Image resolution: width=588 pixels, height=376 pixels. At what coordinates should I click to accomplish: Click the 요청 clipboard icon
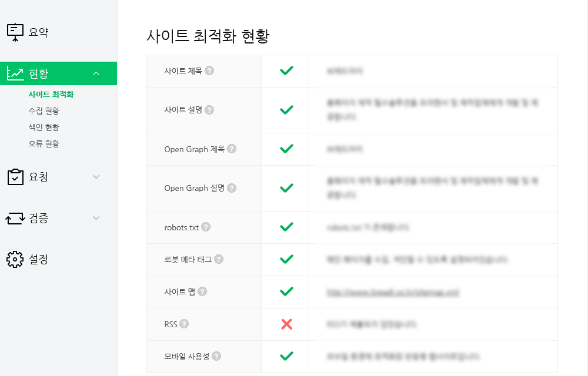14,176
